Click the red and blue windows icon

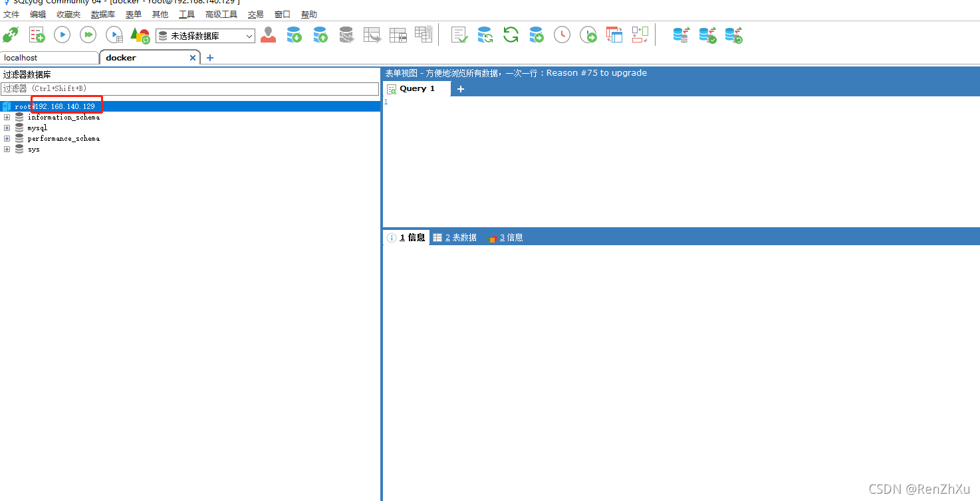[x=614, y=35]
